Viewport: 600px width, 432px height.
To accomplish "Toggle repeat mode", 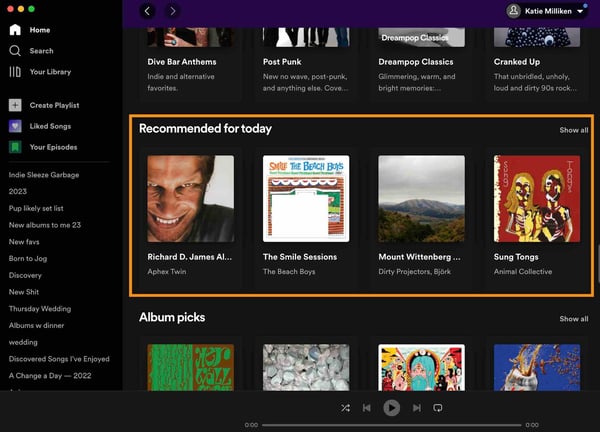I will (x=437, y=408).
